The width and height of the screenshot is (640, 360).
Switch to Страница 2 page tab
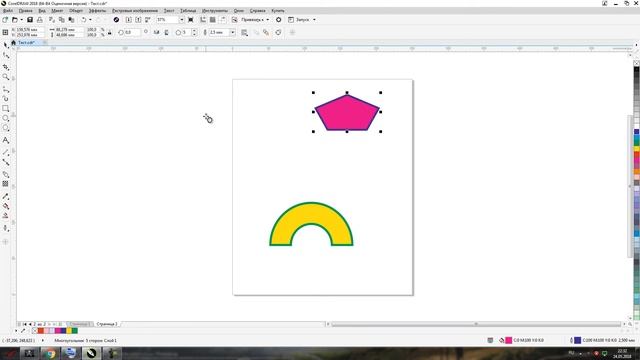click(107, 324)
